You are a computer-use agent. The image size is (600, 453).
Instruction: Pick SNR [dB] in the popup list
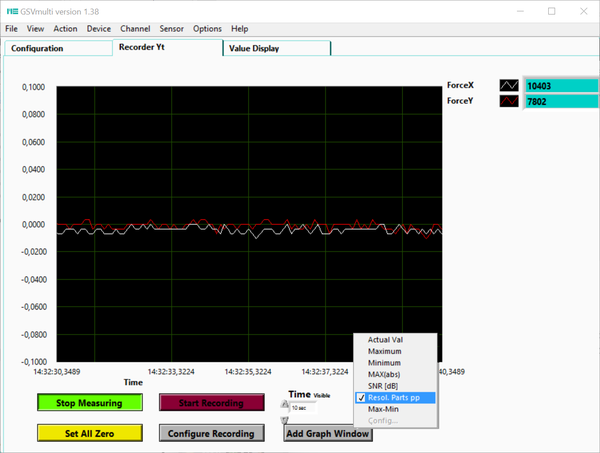(x=385, y=386)
